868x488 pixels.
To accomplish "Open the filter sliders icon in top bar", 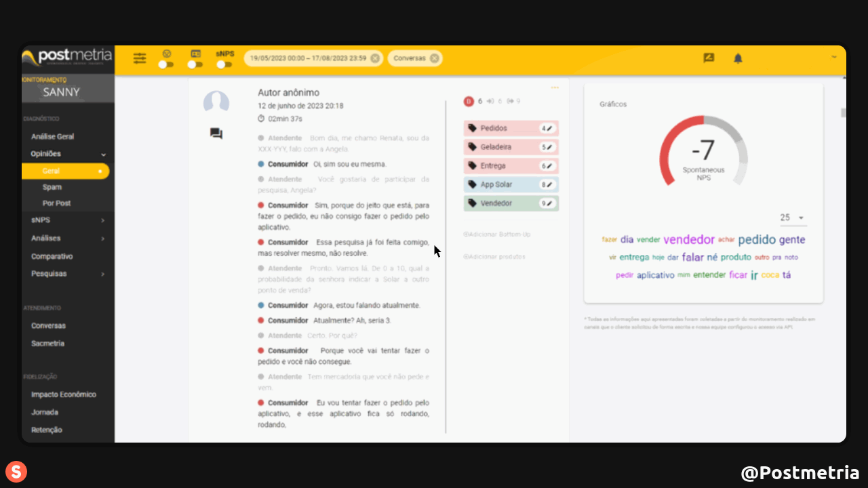I will 140,58.
